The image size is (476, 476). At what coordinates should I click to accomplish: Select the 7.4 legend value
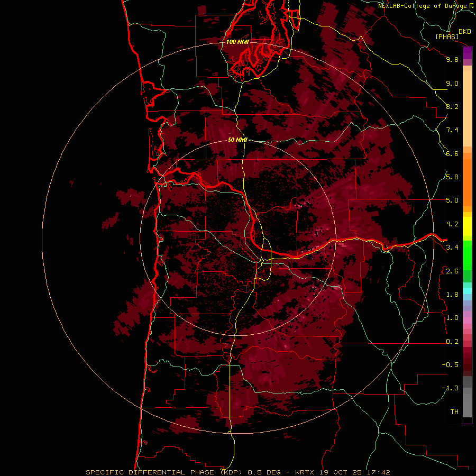[x=452, y=130]
